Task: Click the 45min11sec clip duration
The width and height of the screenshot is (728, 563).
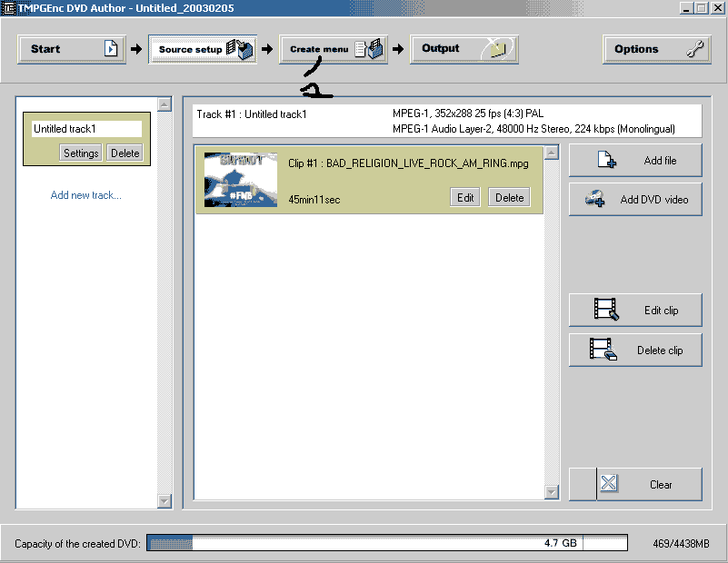Action: pos(314,200)
